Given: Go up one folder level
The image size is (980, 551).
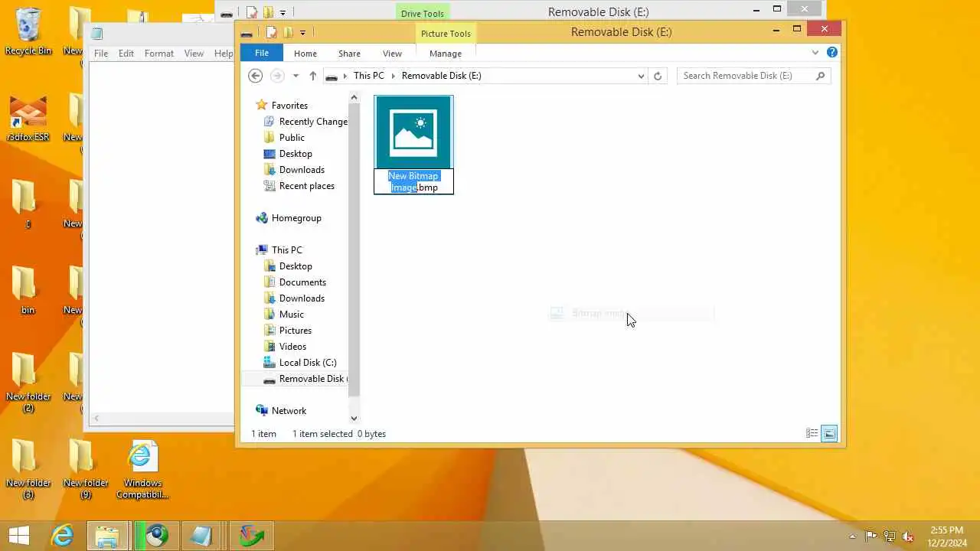Looking at the screenshot, I should (x=312, y=76).
